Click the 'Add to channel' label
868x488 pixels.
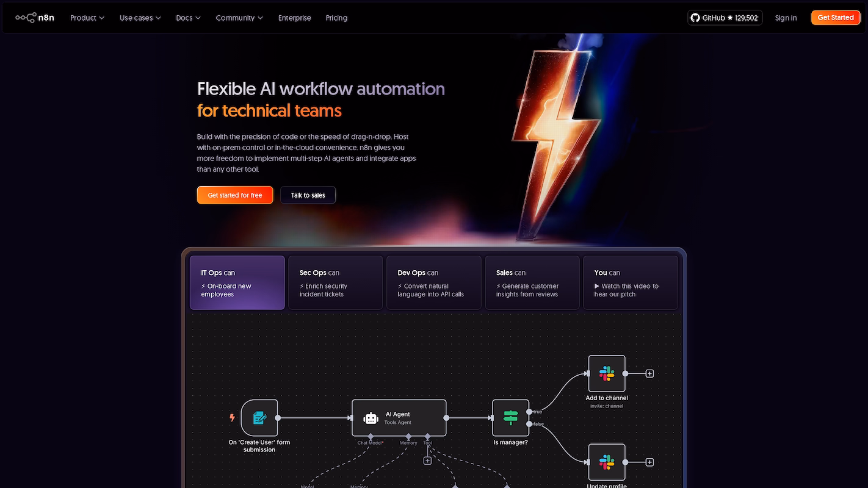(607, 398)
